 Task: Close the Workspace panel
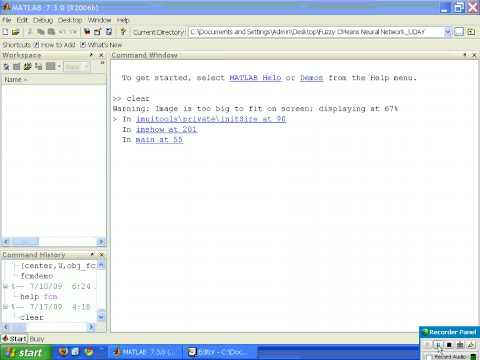click(101, 55)
